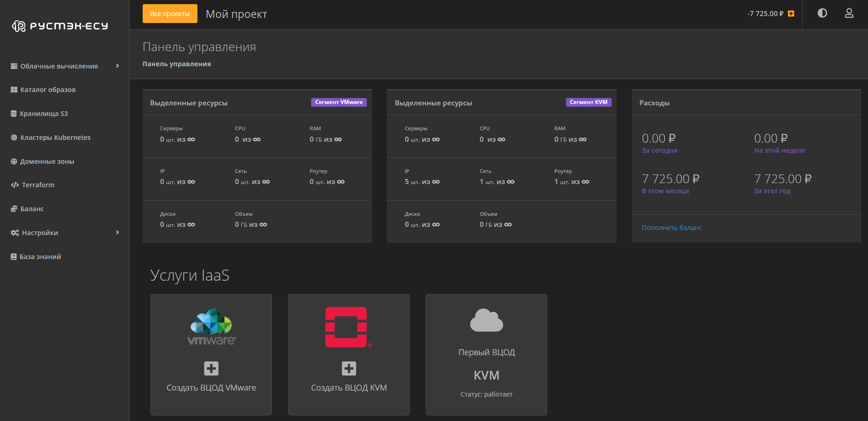
Task: Click the Кластеры Kubernetes wheel icon
Action: point(14,138)
